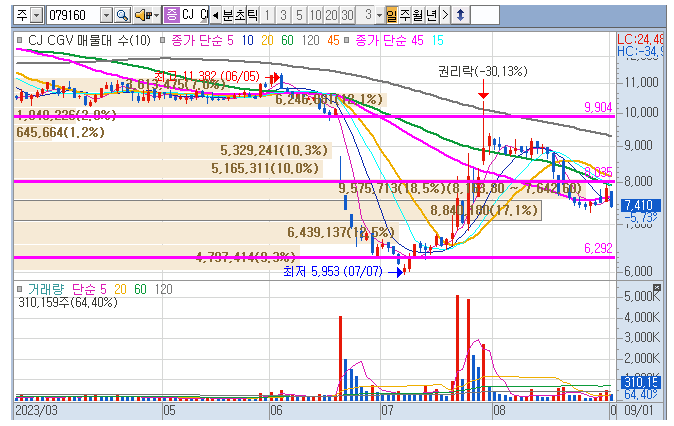Click the 09/01 date axis label

tap(638, 410)
